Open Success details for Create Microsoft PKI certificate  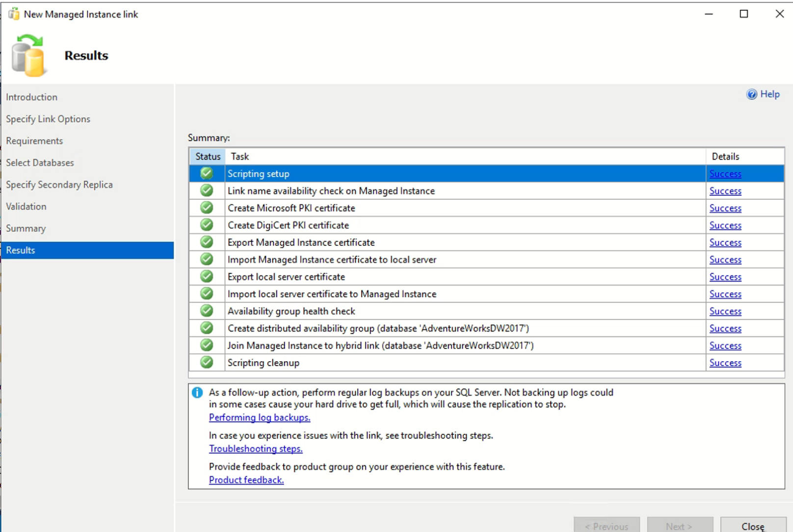point(725,208)
